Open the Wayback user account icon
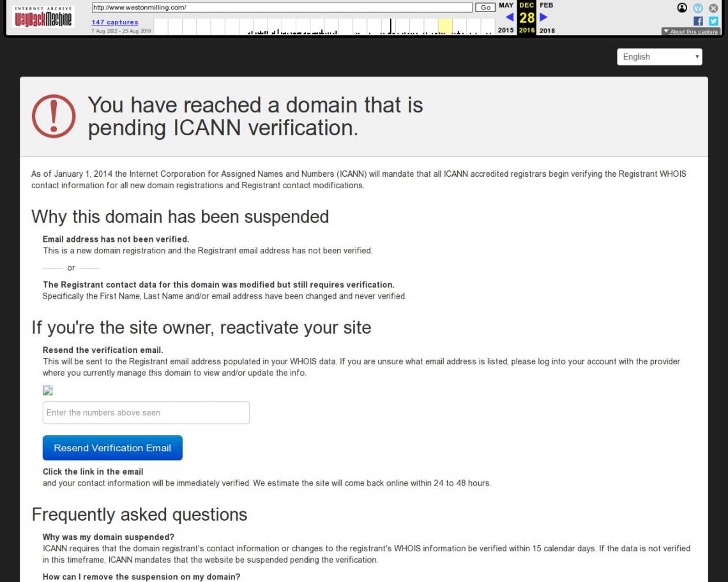Screen dimensions: 728x582 [x=682, y=8]
